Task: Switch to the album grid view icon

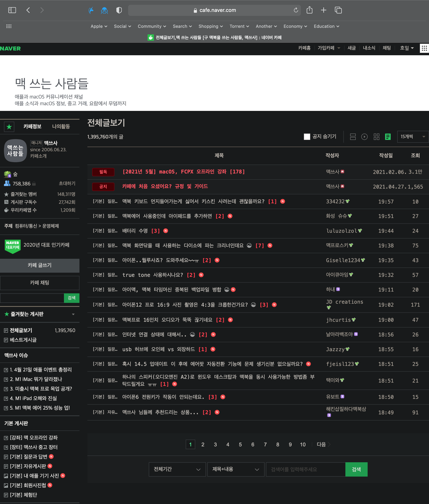Action: click(x=376, y=137)
